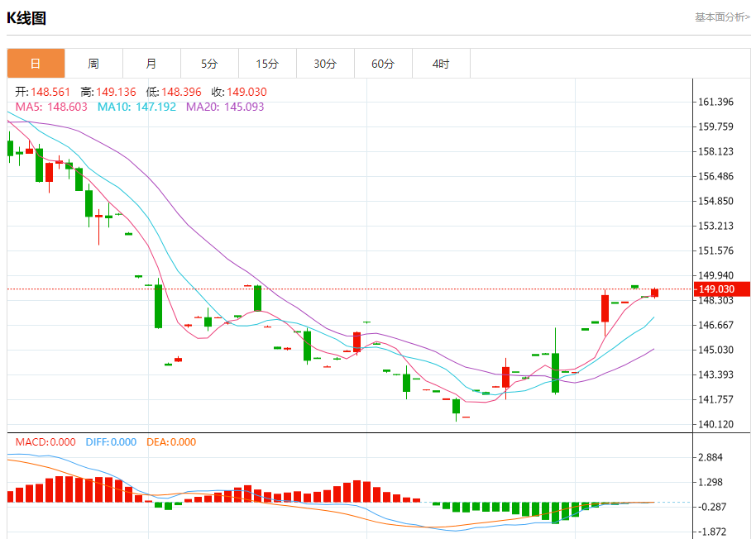Click the 140.120 price axis label
Image resolution: width=756 pixels, height=539 pixels.
point(715,424)
